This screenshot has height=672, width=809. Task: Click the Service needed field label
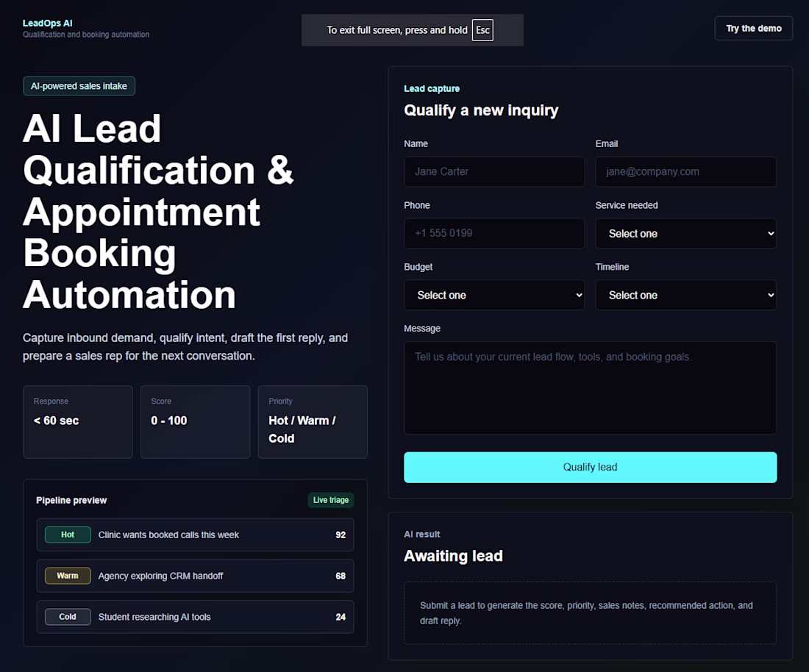[627, 205]
